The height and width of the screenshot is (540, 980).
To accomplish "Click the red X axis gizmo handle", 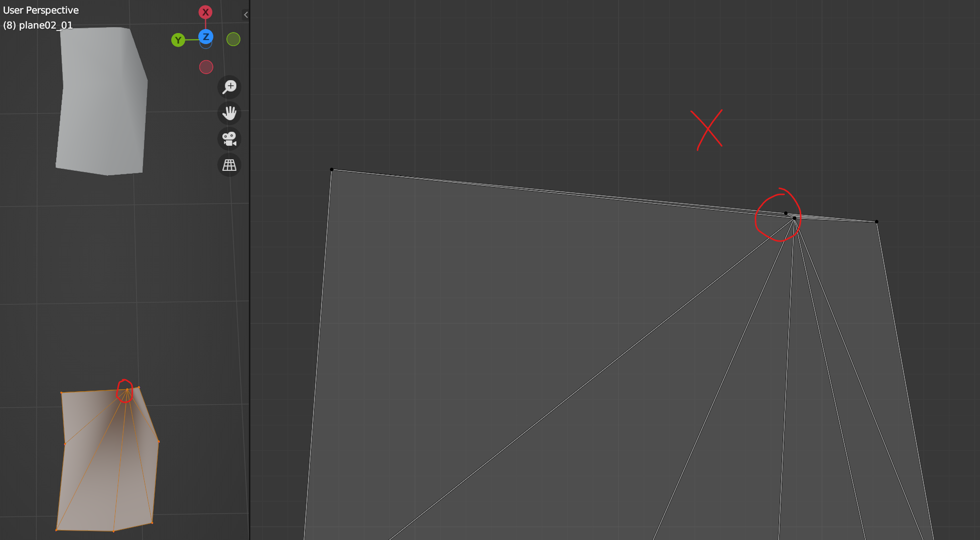I will click(x=205, y=12).
